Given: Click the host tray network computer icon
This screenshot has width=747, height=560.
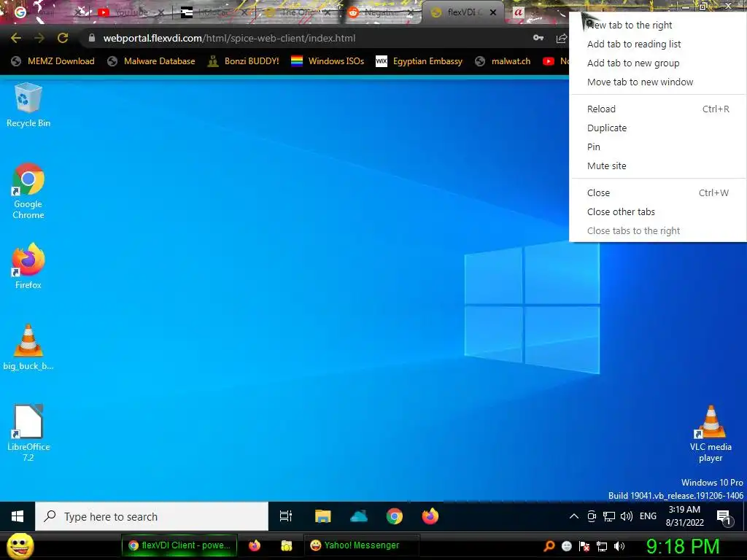Looking at the screenshot, I should click(602, 546).
